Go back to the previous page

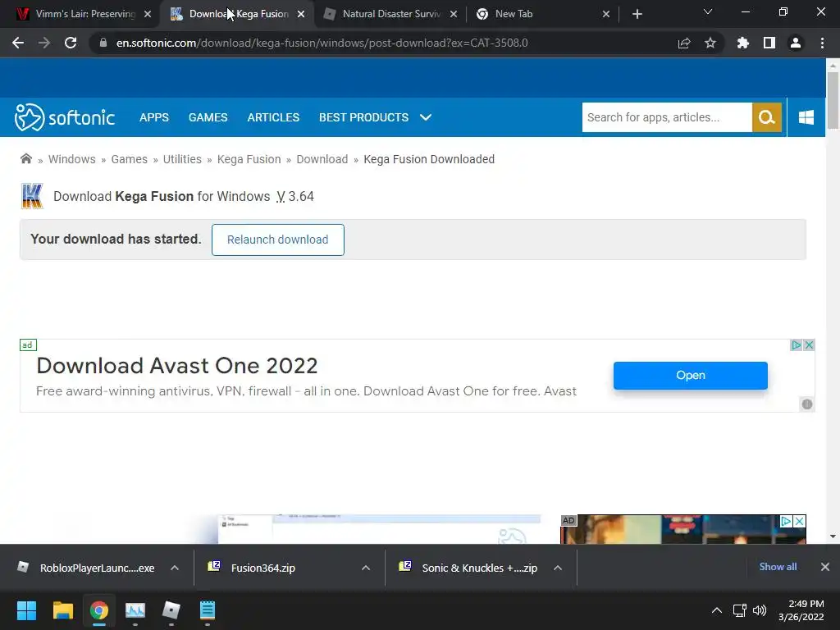(x=18, y=43)
